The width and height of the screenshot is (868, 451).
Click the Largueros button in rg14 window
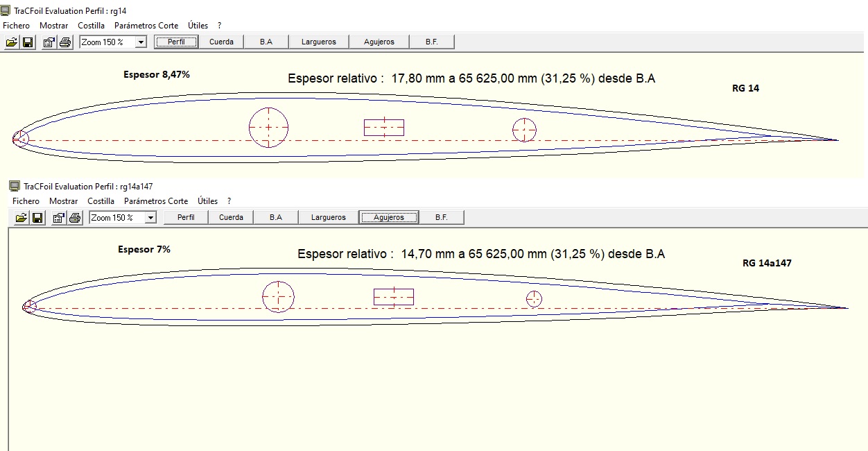point(318,42)
